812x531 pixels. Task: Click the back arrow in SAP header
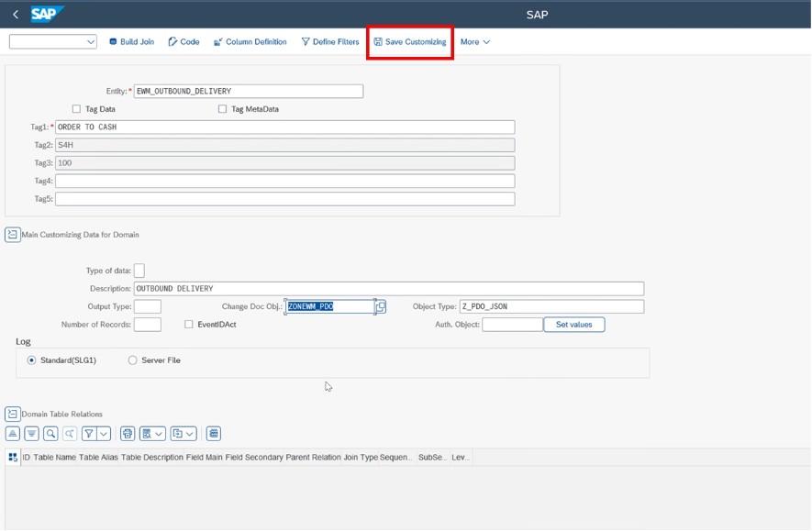click(x=16, y=15)
